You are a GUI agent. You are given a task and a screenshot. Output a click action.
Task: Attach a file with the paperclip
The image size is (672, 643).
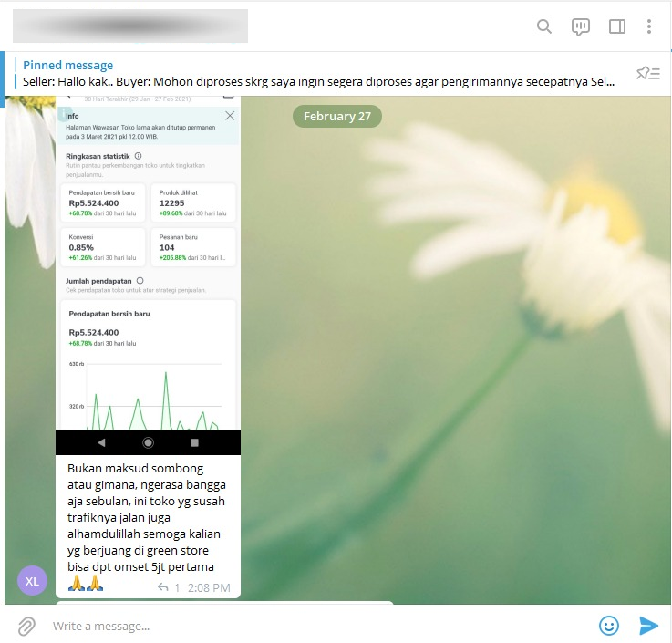click(27, 626)
